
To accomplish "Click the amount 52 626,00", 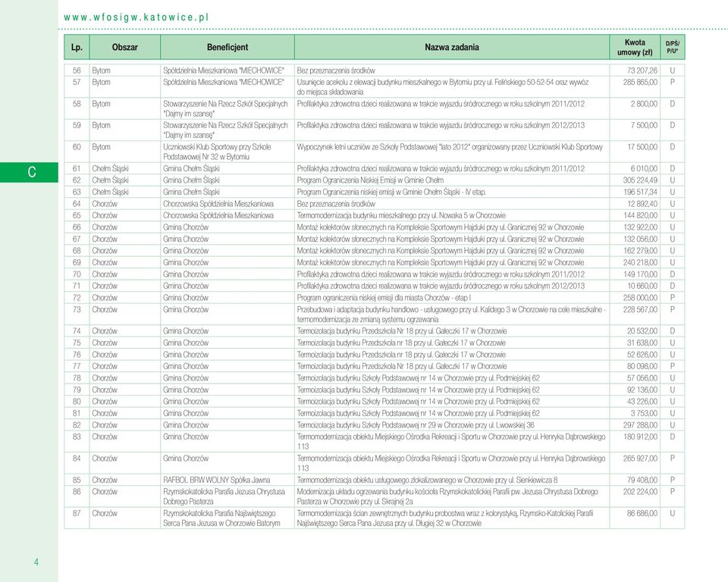I will pyautogui.click(x=642, y=355).
